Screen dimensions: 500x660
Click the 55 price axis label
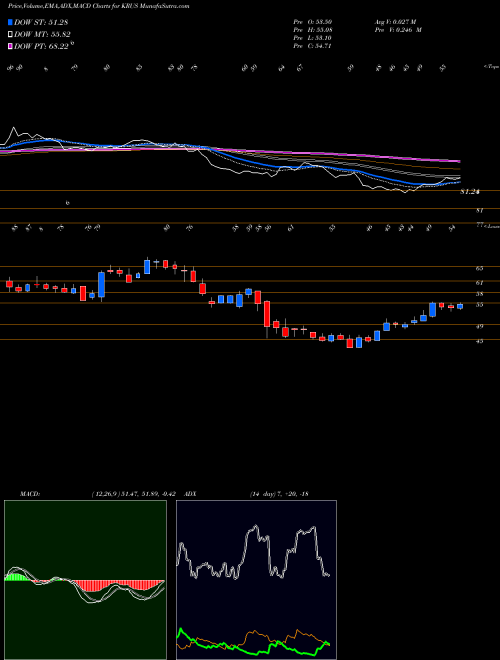pos(480,305)
